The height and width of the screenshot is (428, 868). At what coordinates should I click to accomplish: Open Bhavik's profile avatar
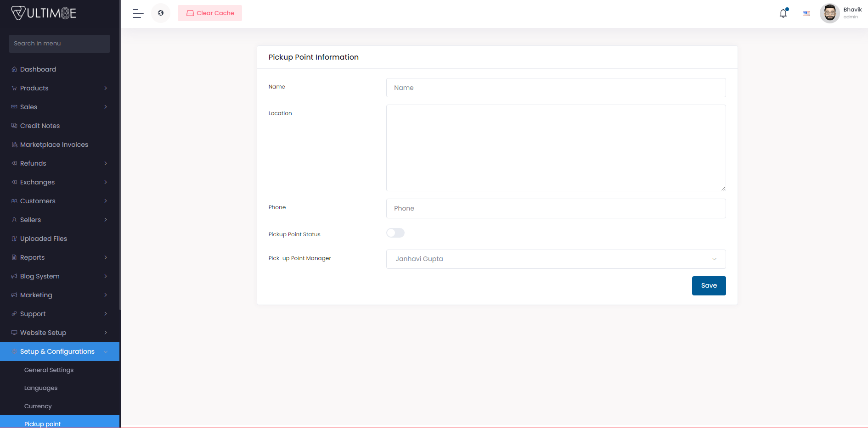tap(829, 13)
